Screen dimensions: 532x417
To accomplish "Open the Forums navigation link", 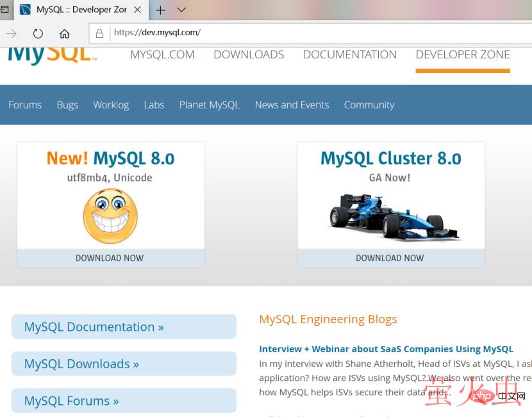I will tap(25, 105).
